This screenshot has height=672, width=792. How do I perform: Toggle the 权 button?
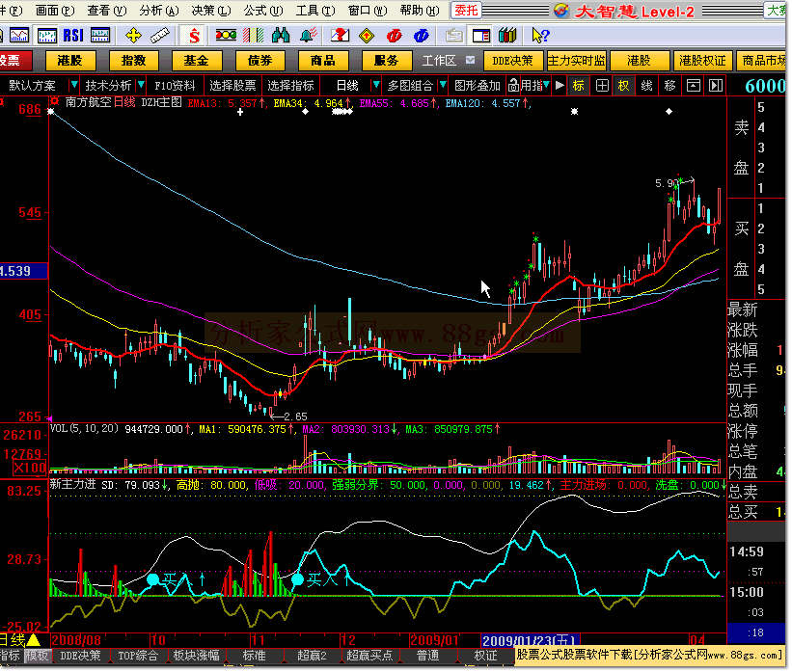coord(624,85)
